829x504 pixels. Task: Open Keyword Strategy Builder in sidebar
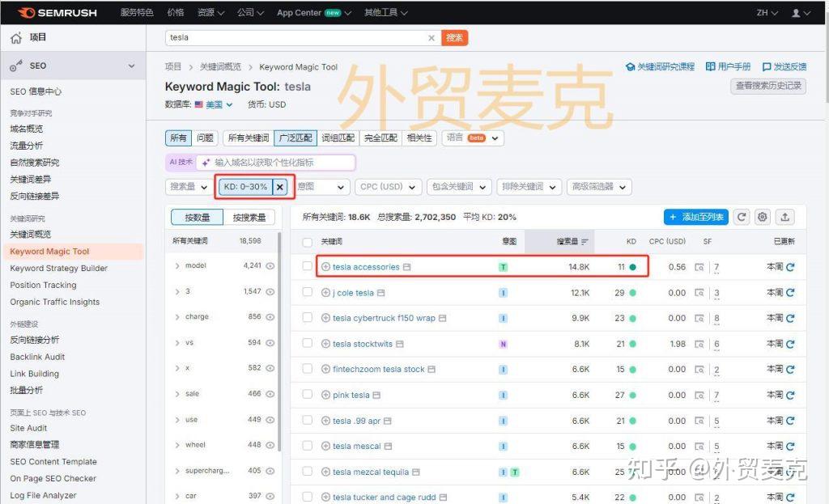58,269
